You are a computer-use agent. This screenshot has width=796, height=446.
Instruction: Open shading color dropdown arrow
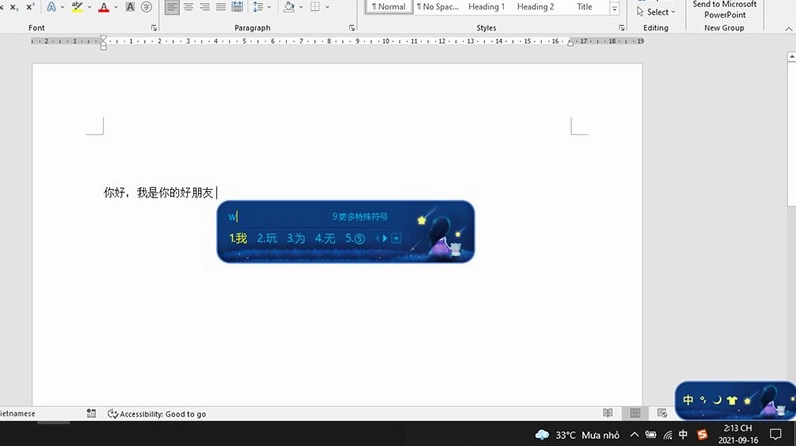(301, 7)
